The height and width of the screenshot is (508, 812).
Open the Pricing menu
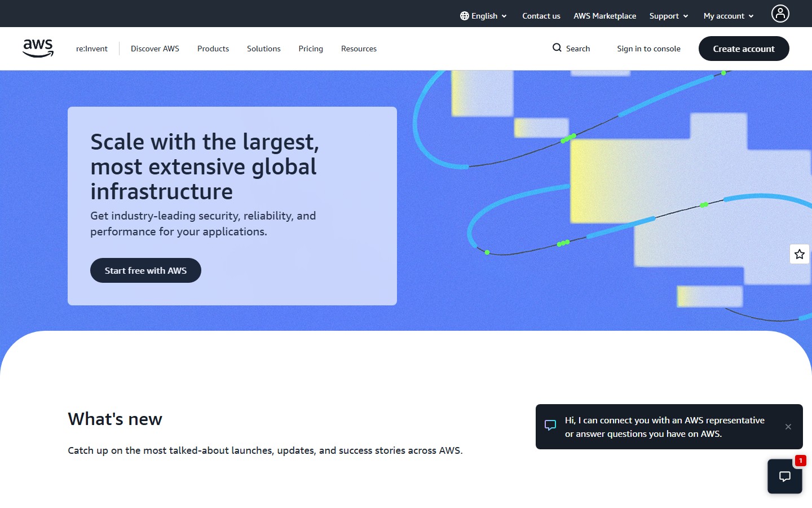click(311, 49)
